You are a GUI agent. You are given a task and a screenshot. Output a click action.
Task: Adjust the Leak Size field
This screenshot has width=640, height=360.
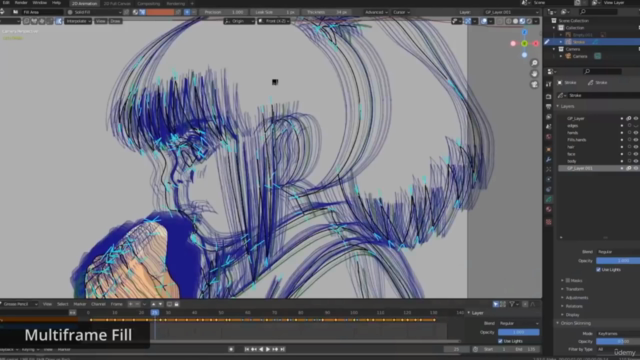[275, 12]
